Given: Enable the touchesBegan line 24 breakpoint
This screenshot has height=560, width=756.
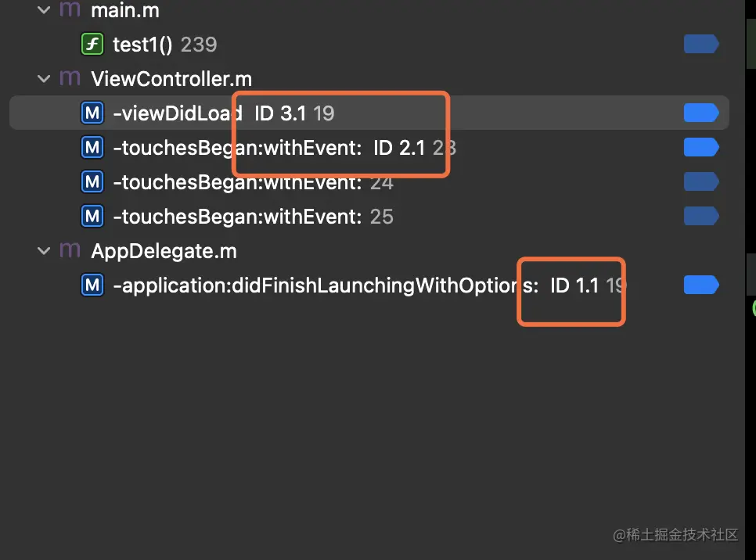Looking at the screenshot, I should click(701, 182).
